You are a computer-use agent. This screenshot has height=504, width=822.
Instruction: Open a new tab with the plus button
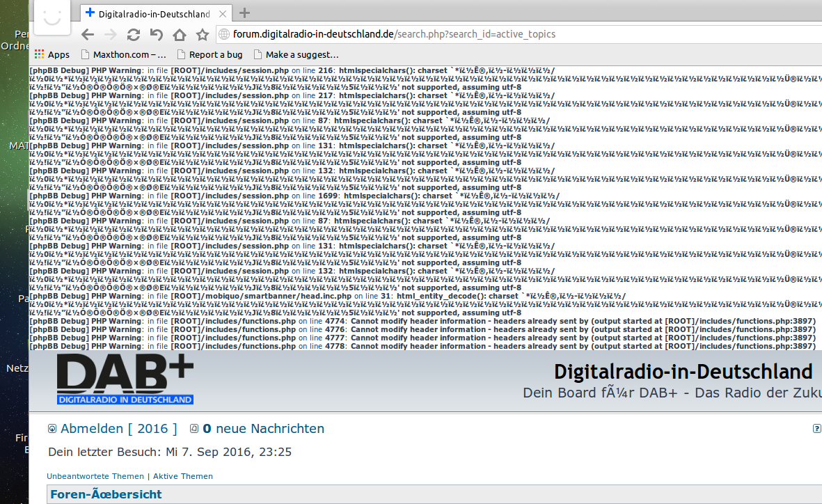(244, 13)
